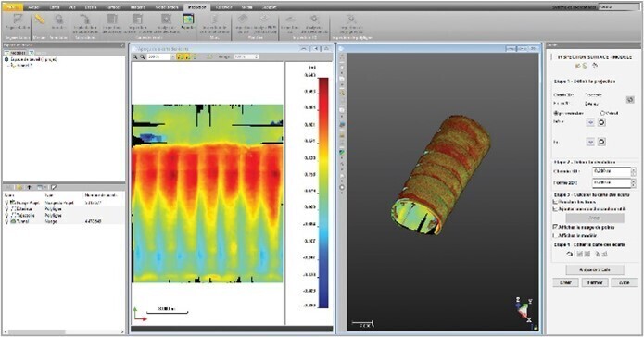
Task: Click the hand icon under Inspection Surface title
Action: [x=595, y=66]
